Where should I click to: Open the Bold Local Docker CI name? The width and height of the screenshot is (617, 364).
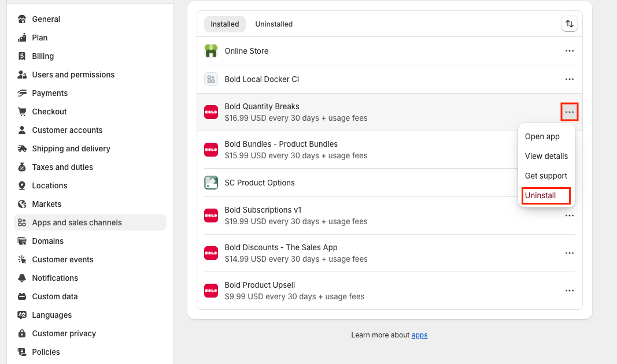point(262,79)
